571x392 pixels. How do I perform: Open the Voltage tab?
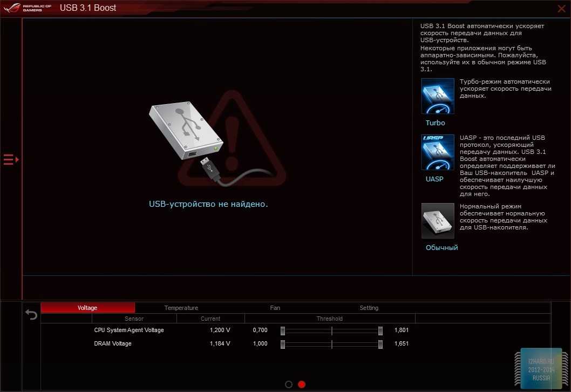point(87,308)
